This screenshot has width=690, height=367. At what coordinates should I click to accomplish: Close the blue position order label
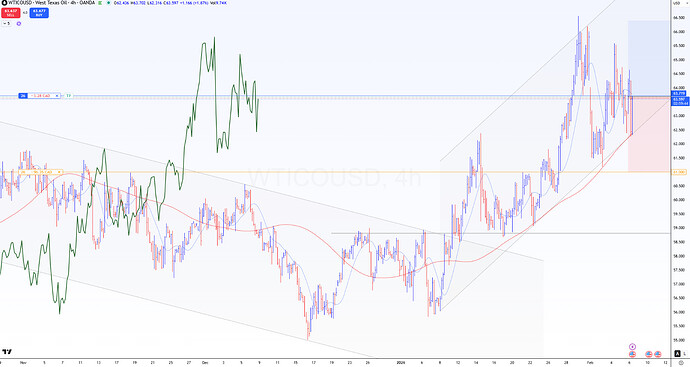tap(57, 95)
